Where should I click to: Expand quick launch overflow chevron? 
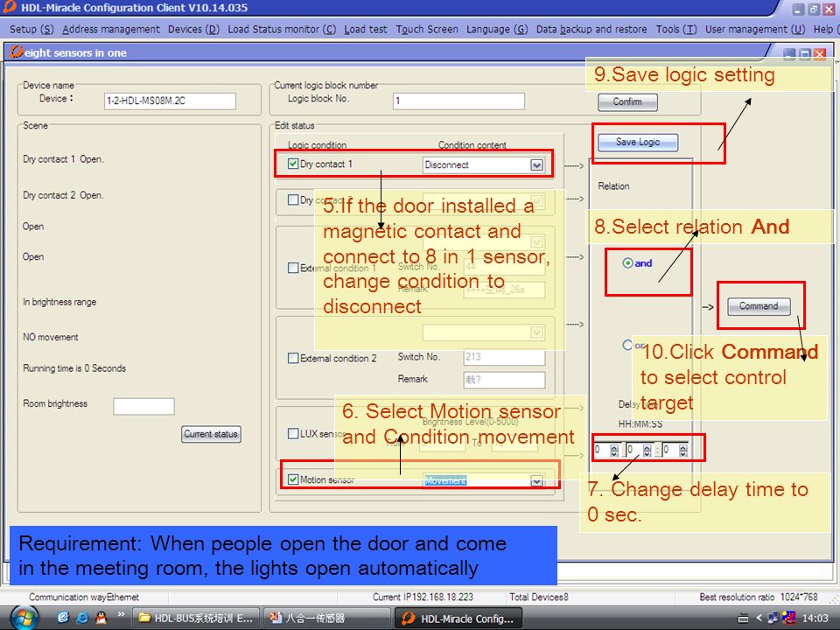[x=121, y=614]
